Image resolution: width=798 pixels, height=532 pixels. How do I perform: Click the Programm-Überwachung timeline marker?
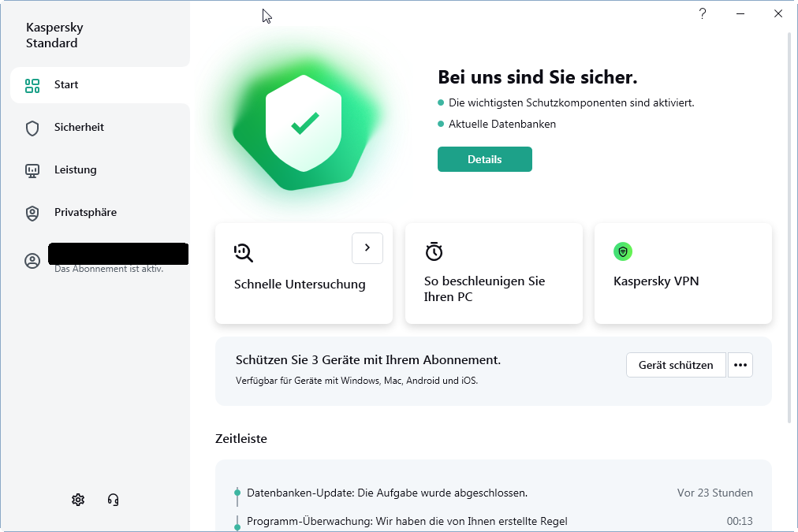(237, 526)
